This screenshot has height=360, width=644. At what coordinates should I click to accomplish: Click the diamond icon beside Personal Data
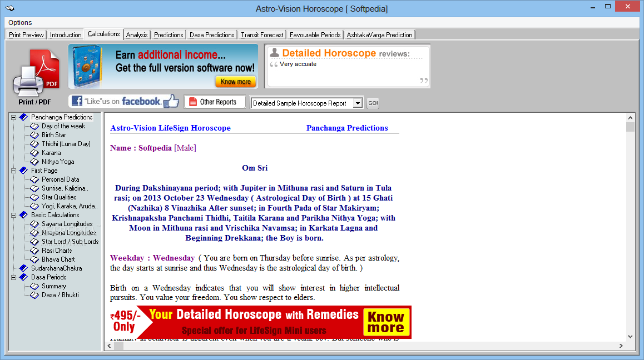[x=34, y=179]
